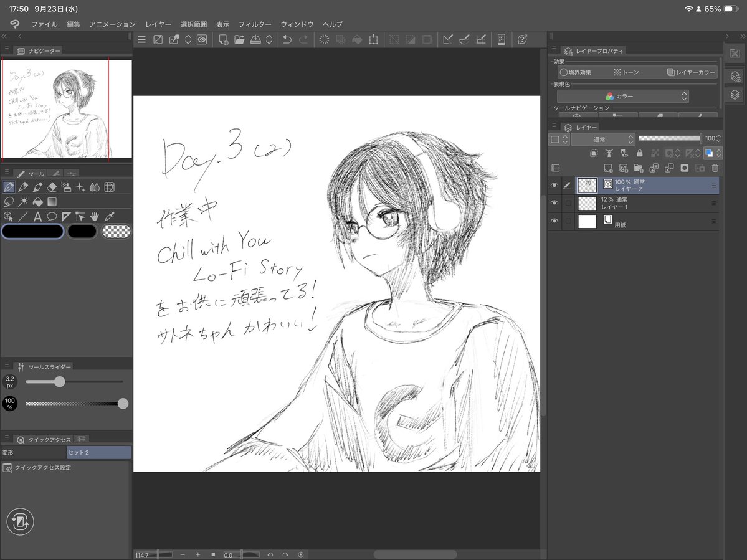
Task: Select the main black color swatch
Action: [x=32, y=232]
